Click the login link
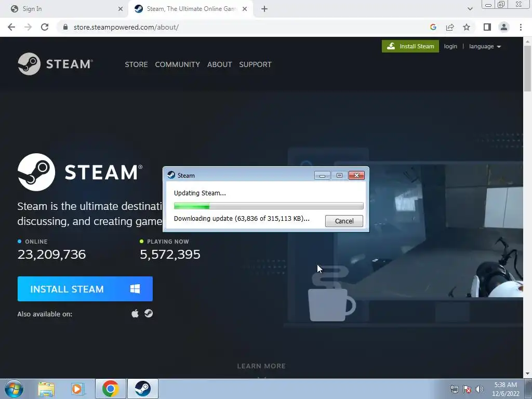This screenshot has height=399, width=532. [450, 46]
